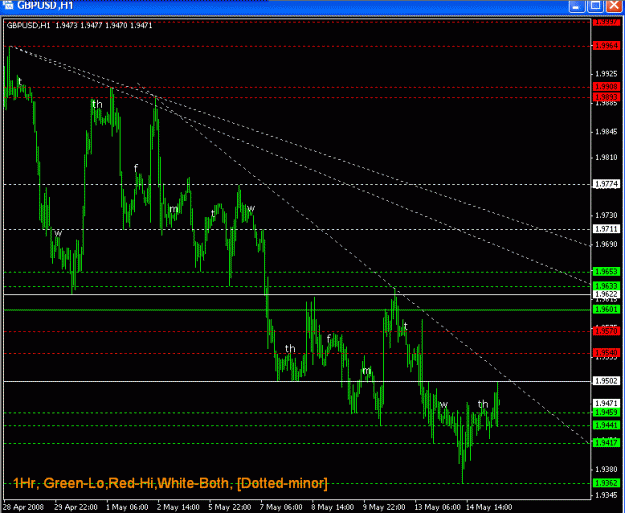Click the white 1.9622 price level label
This screenshot has width=625, height=513.
point(606,294)
